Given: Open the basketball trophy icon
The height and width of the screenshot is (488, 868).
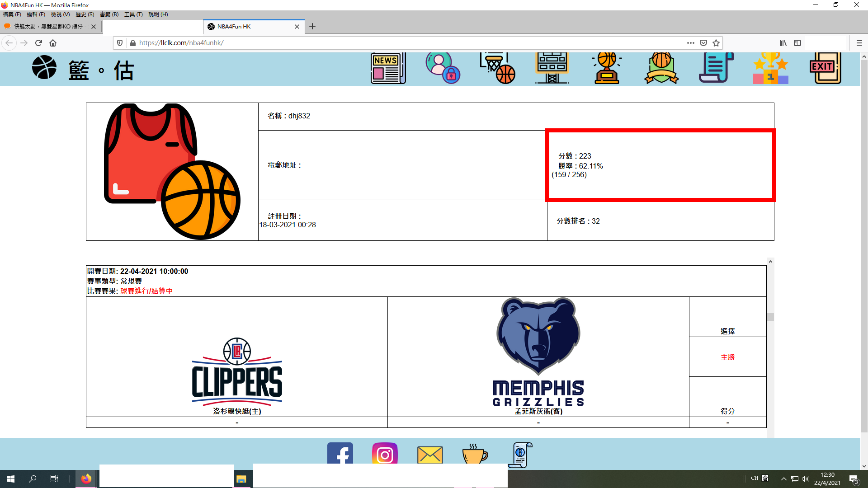Looking at the screenshot, I should [x=607, y=69].
